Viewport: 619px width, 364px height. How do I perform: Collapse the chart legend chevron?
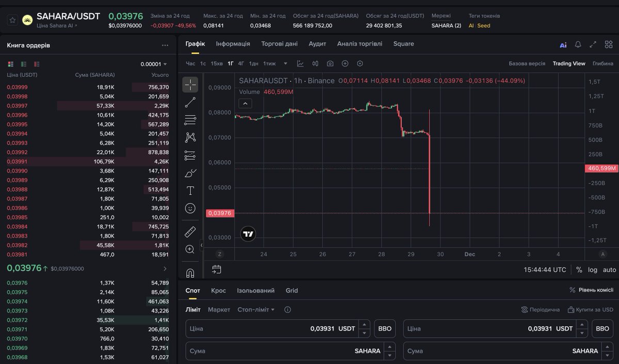[246, 103]
